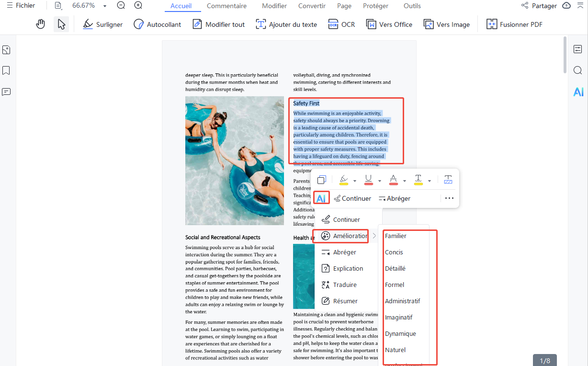Expand the highlight color dropdown arrow
The height and width of the screenshot is (366, 588).
tap(355, 181)
